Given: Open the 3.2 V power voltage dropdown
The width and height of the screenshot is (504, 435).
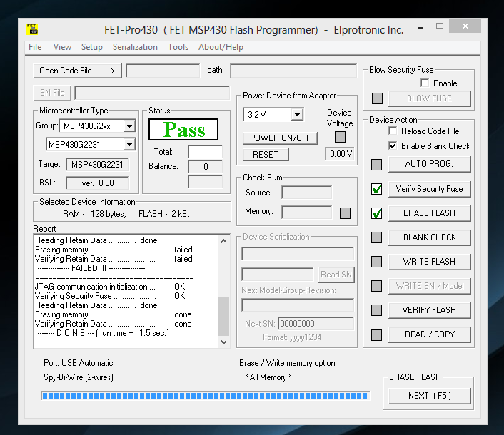Looking at the screenshot, I should tap(297, 114).
